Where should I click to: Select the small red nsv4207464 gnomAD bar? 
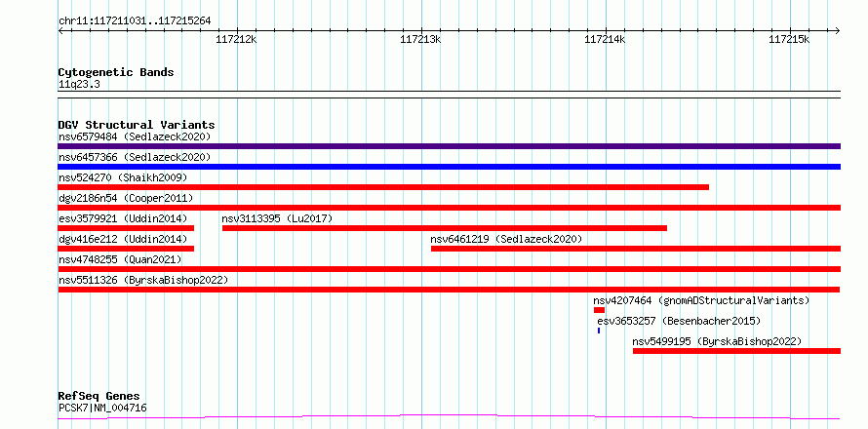tap(599, 310)
